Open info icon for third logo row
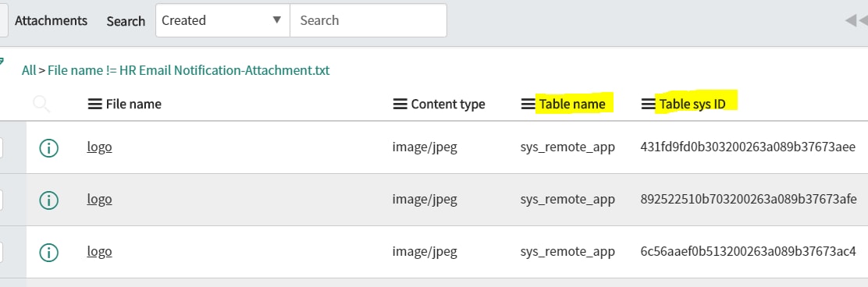Screen dimensions: 868x287 [48, 252]
